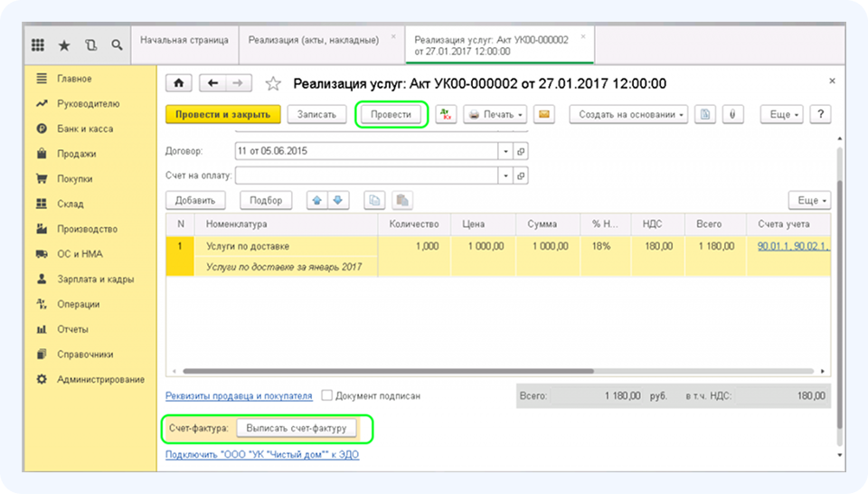
Task: Move the row up with the arrow icon
Action: pos(317,201)
